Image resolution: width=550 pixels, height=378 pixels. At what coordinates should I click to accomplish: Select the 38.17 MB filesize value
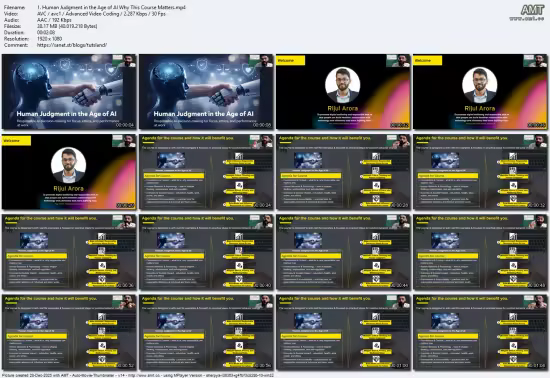click(x=67, y=26)
